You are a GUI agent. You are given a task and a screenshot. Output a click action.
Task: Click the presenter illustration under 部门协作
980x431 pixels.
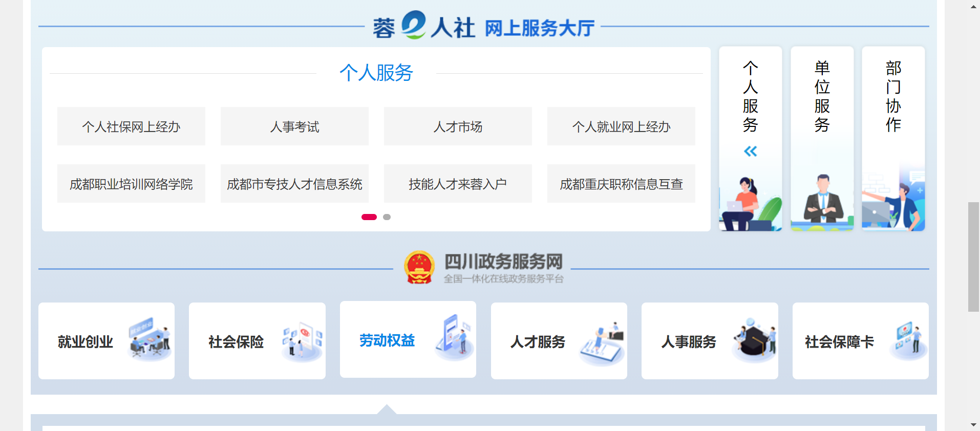point(893,201)
